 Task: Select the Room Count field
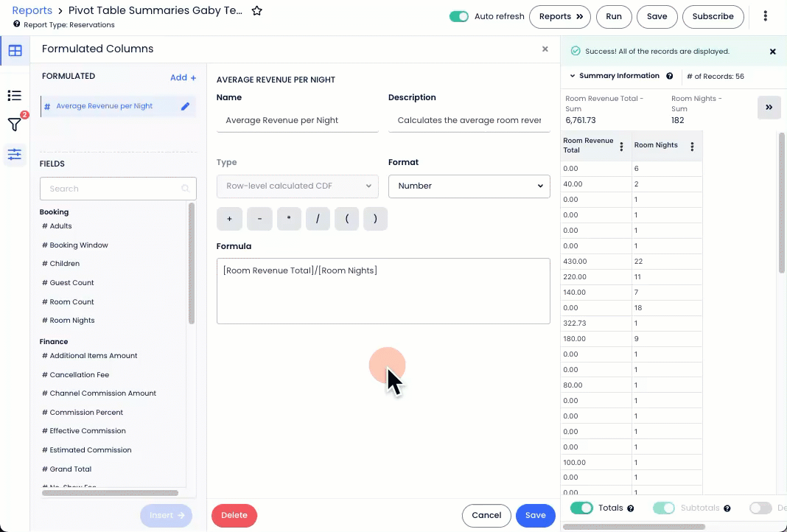pyautogui.click(x=68, y=301)
